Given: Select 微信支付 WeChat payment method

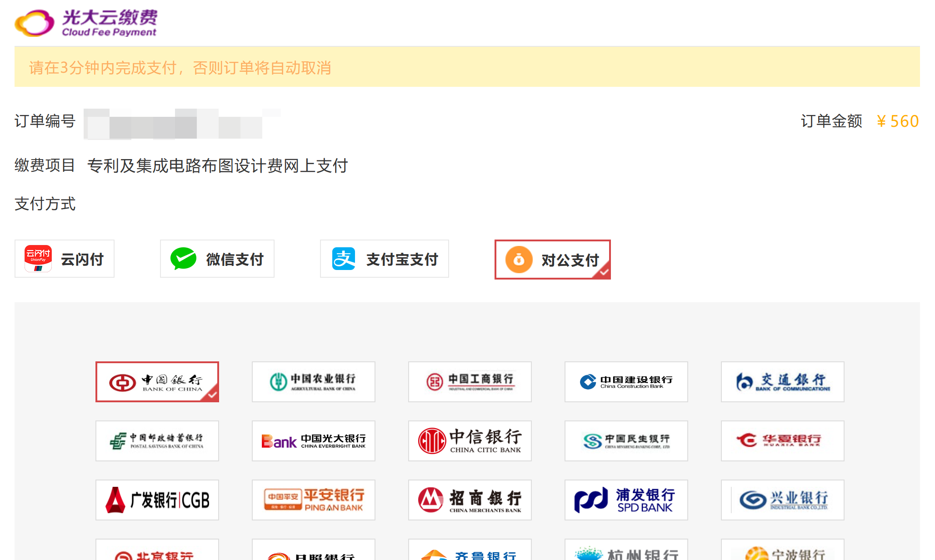Looking at the screenshot, I should (217, 259).
